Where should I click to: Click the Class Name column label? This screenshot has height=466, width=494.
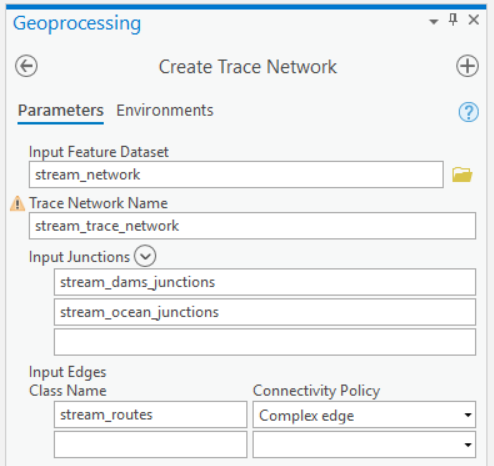click(68, 391)
